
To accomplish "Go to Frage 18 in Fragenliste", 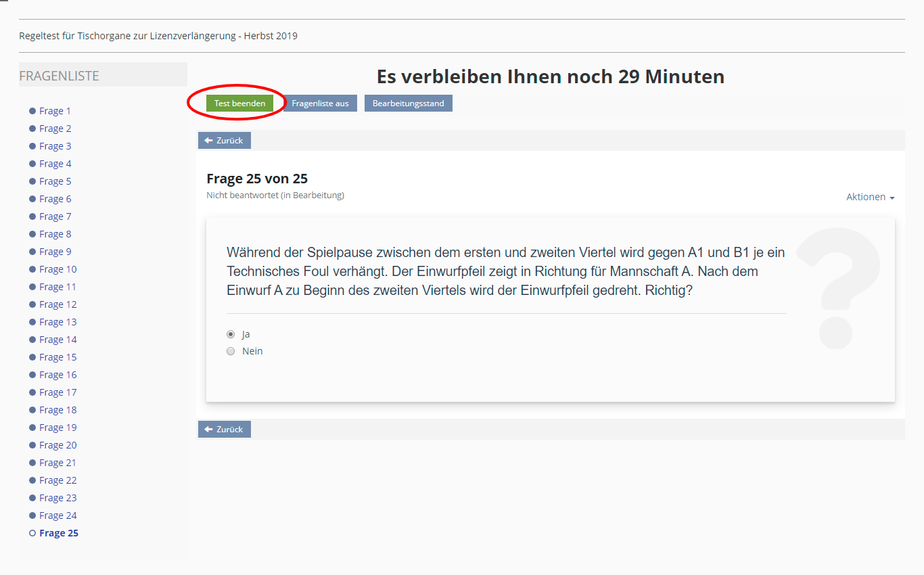I will click(57, 410).
